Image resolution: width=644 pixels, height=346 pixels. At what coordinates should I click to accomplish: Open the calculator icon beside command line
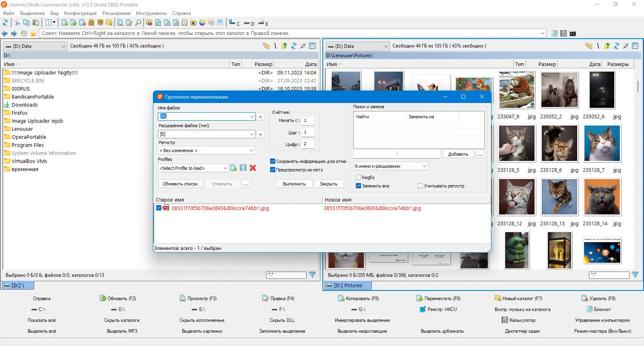click(563, 33)
